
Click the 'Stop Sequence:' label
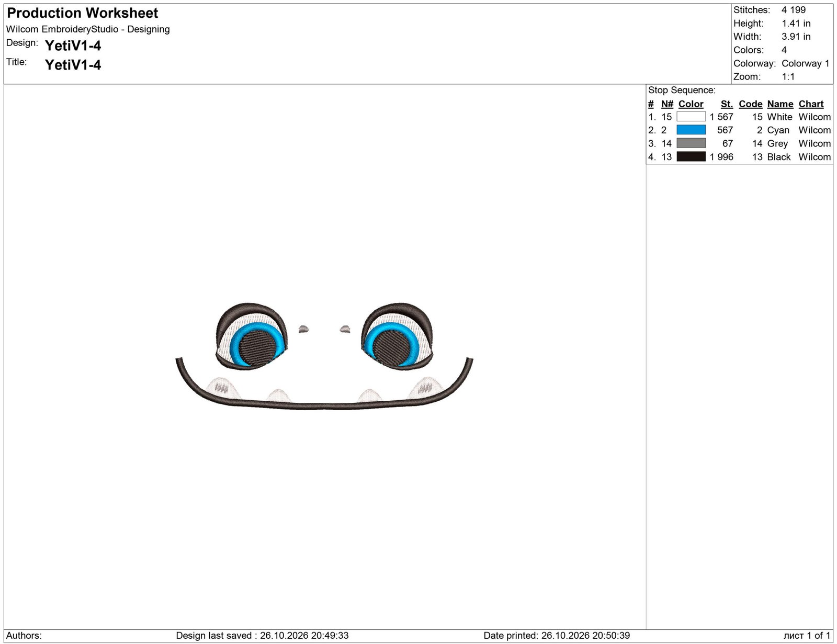click(682, 90)
